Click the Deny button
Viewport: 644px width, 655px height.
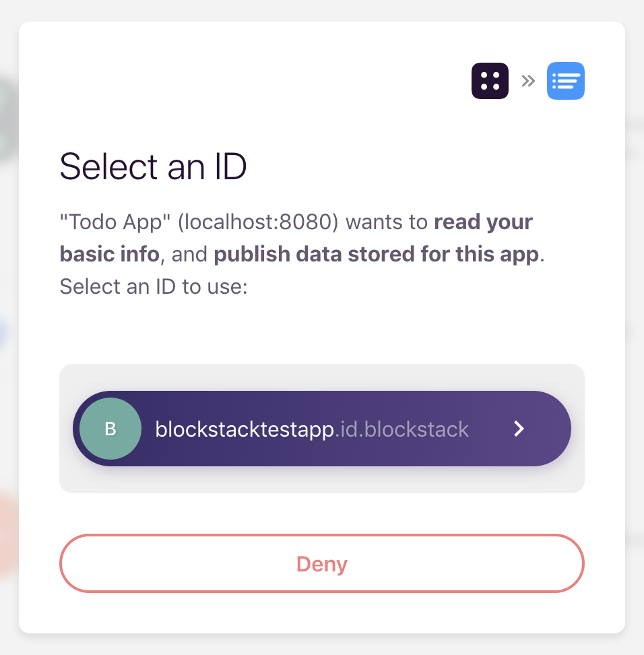(x=322, y=563)
